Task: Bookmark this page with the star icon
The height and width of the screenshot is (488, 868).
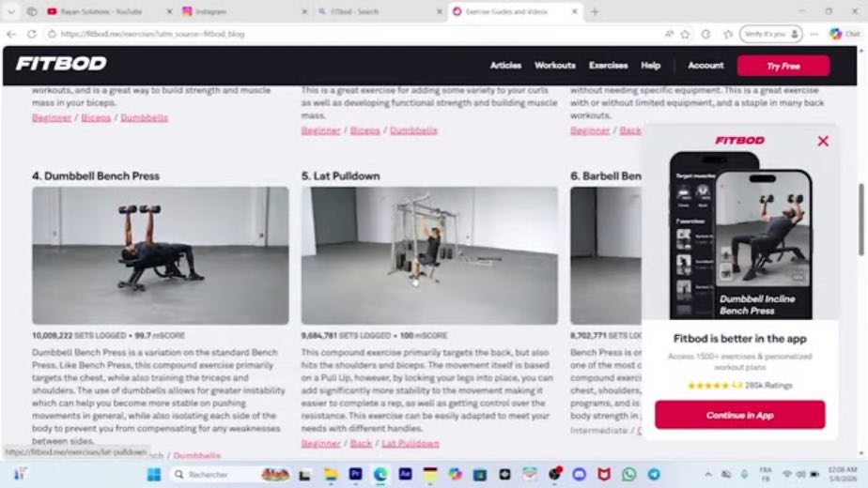Action: click(686, 34)
